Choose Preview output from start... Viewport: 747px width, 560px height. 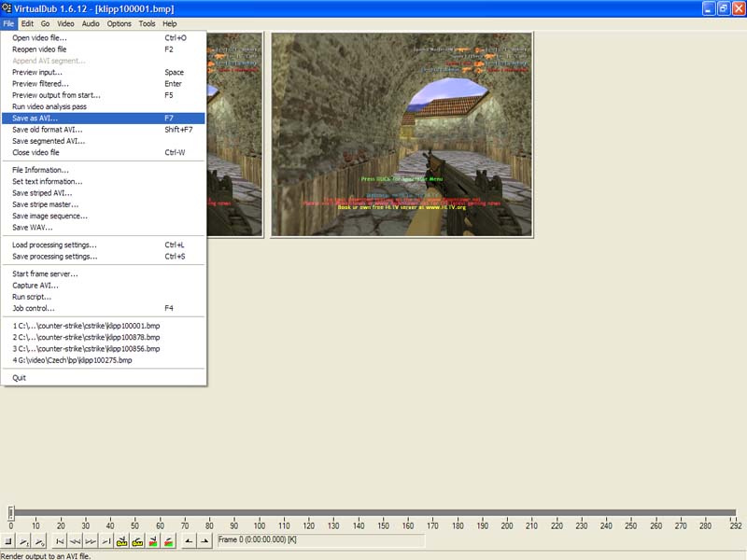(x=104, y=95)
